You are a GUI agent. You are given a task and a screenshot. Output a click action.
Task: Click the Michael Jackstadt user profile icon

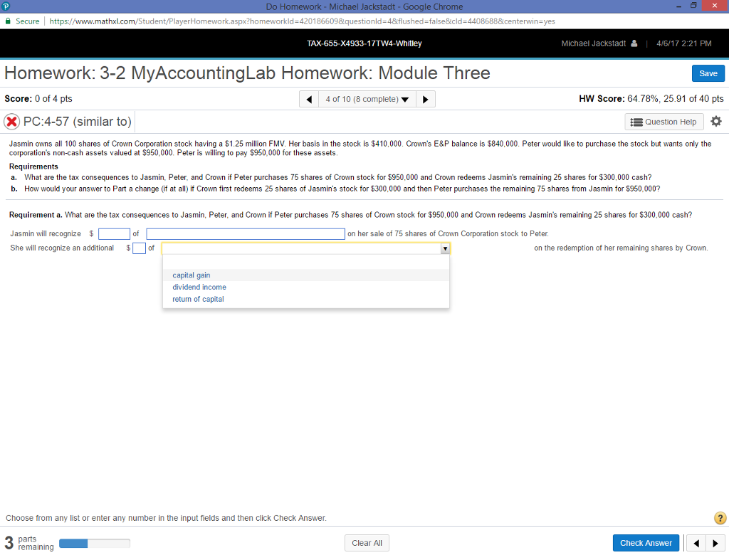(634, 43)
